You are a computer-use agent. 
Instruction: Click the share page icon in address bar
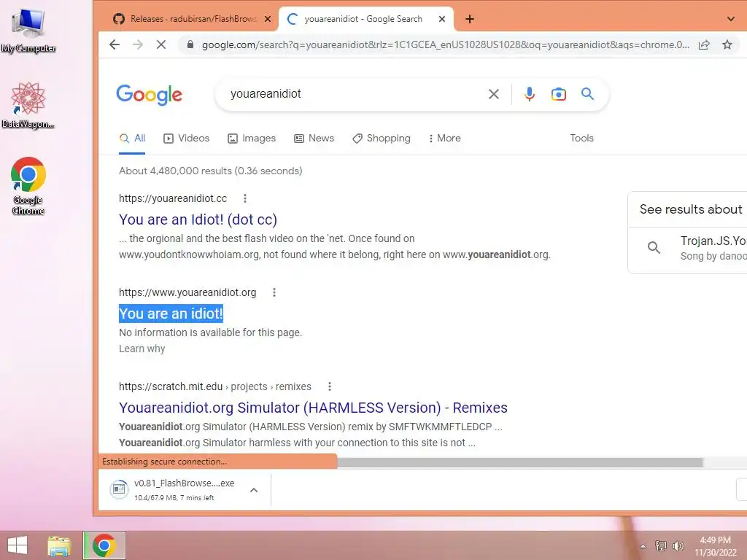point(704,44)
